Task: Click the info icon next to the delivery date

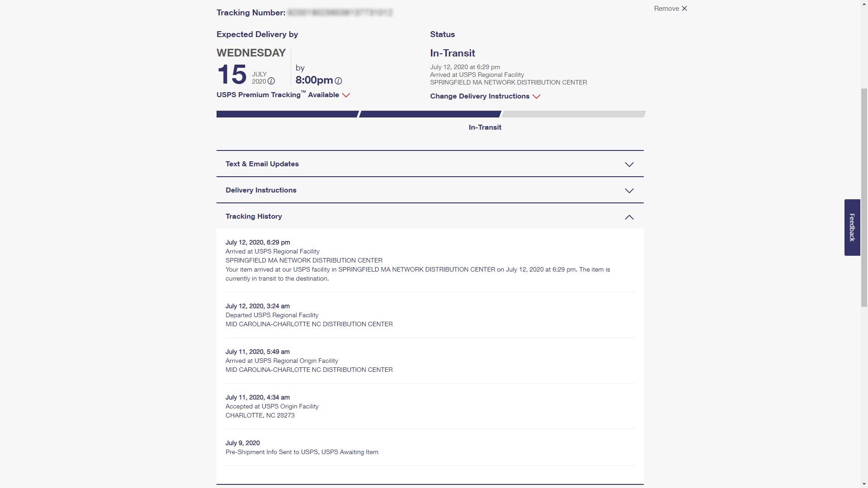Action: [270, 81]
